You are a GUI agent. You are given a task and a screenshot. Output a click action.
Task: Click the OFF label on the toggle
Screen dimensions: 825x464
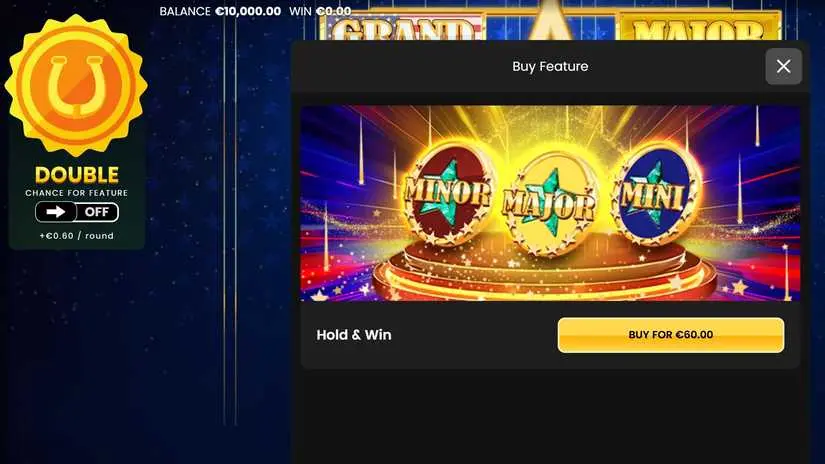[x=97, y=212]
